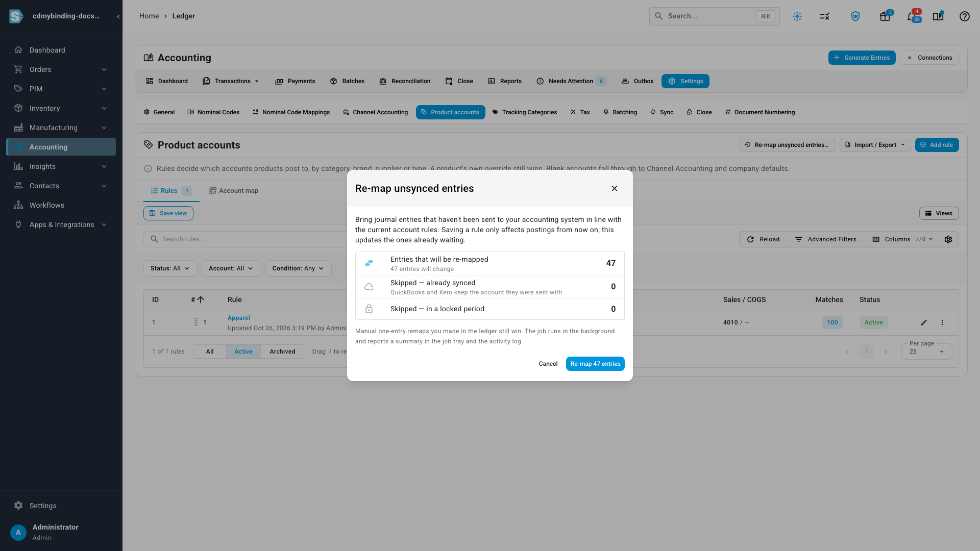Click the edit pencil for Apparel rule

pos(924,322)
